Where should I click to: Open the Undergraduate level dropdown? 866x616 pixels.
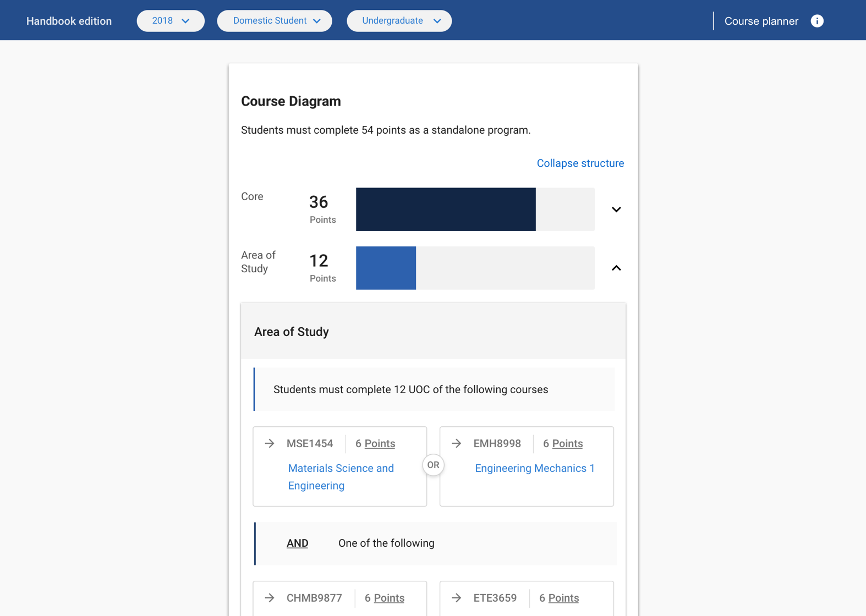coord(399,21)
